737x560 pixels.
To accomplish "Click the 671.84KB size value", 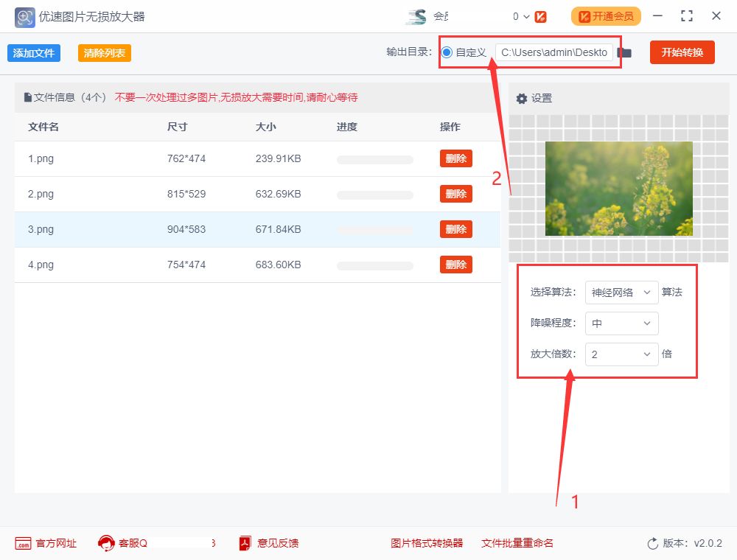I will click(x=279, y=230).
